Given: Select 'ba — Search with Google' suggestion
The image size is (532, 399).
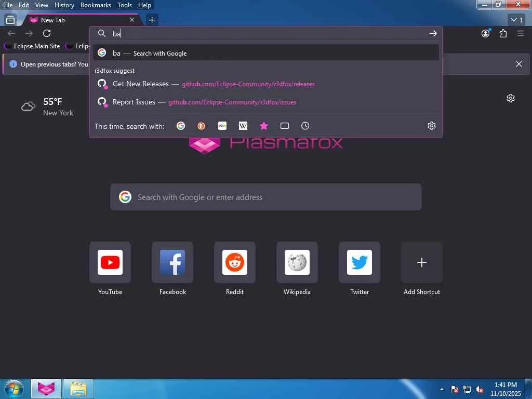Looking at the screenshot, I should [265, 53].
